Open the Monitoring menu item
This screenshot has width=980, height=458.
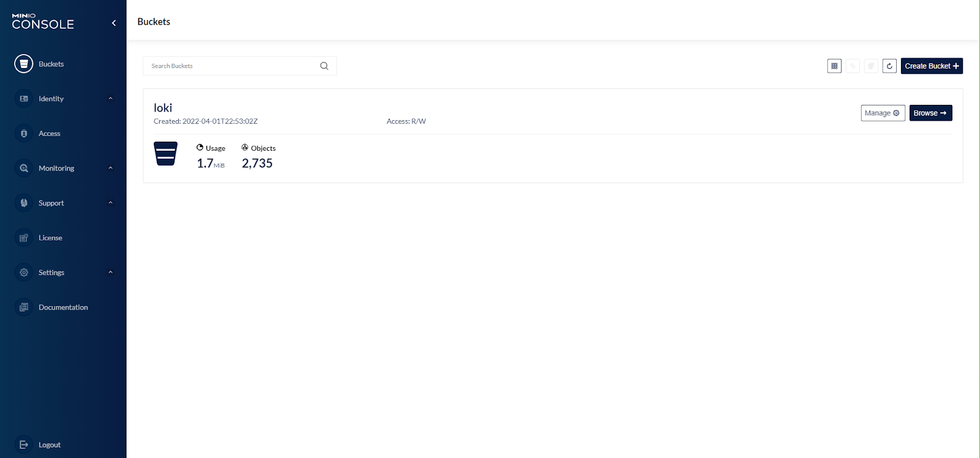56,168
